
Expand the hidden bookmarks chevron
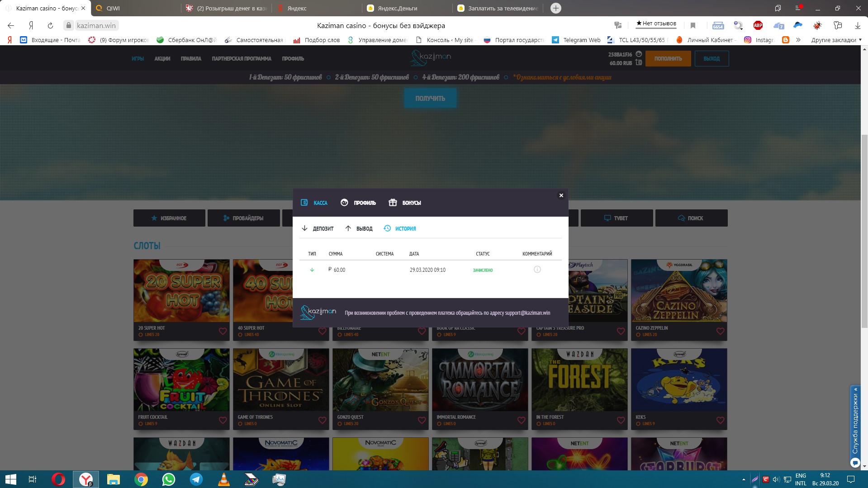point(798,40)
